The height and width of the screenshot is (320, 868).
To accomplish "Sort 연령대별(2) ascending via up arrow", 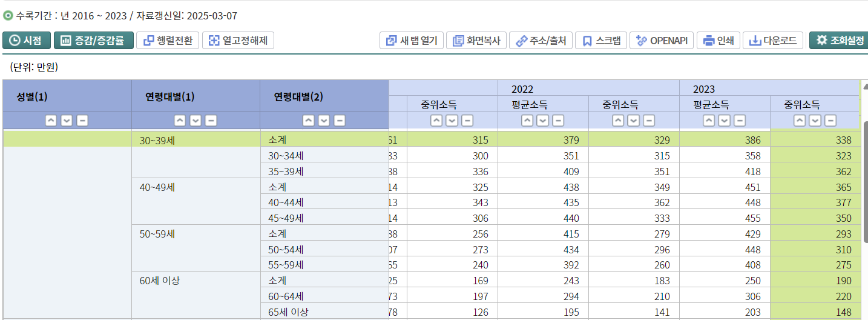I will tap(308, 120).
